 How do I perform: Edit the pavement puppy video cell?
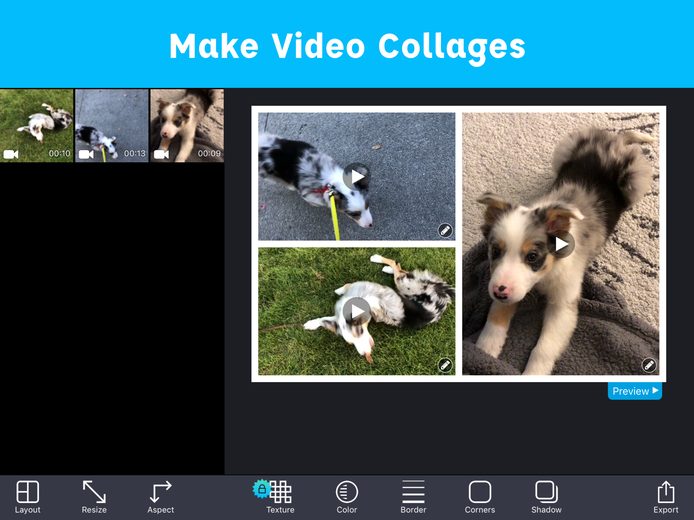point(445,230)
